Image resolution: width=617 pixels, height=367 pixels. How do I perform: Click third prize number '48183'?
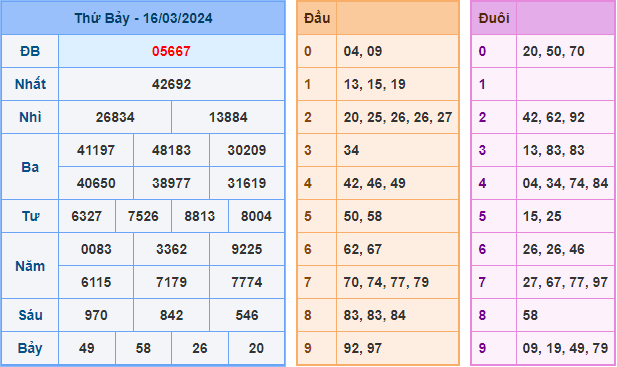[171, 150]
